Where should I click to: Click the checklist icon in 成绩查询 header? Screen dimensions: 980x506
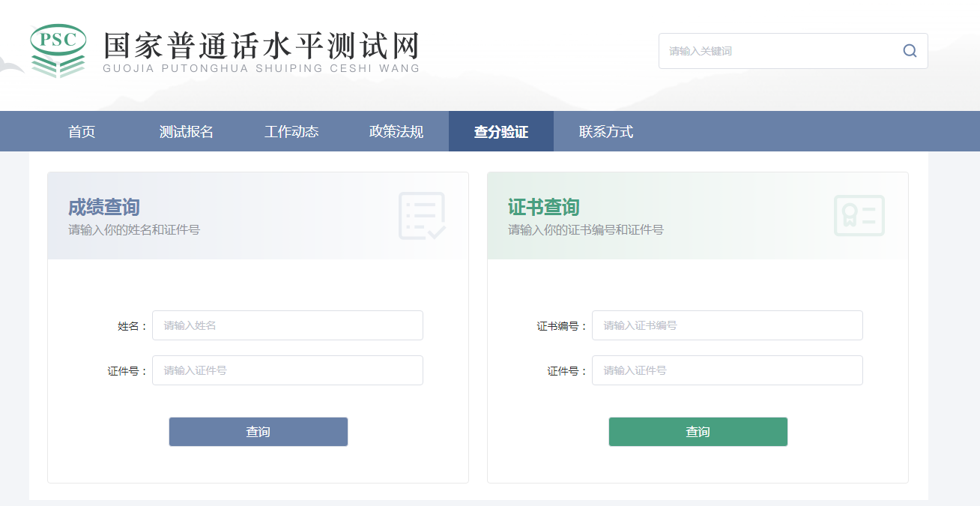click(422, 216)
